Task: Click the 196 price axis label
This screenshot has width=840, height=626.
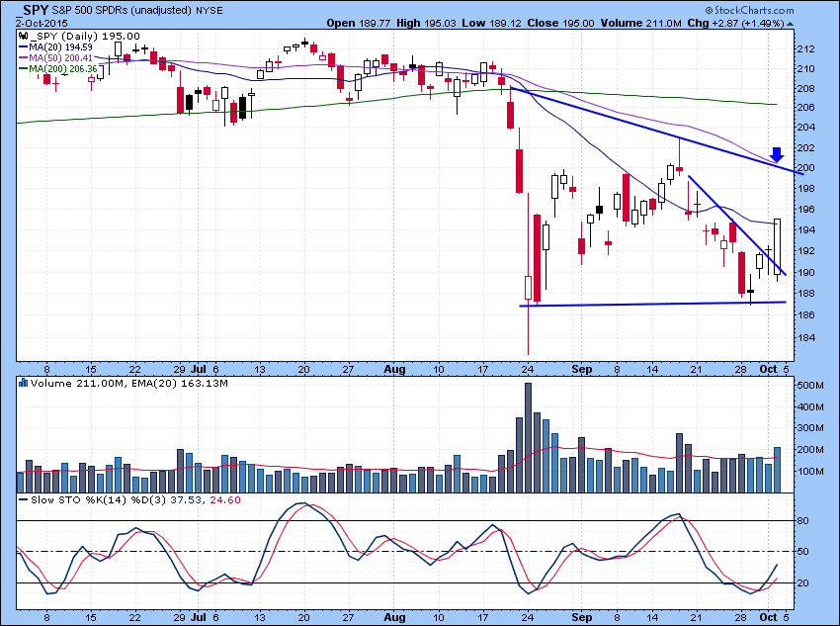Action: (x=806, y=209)
